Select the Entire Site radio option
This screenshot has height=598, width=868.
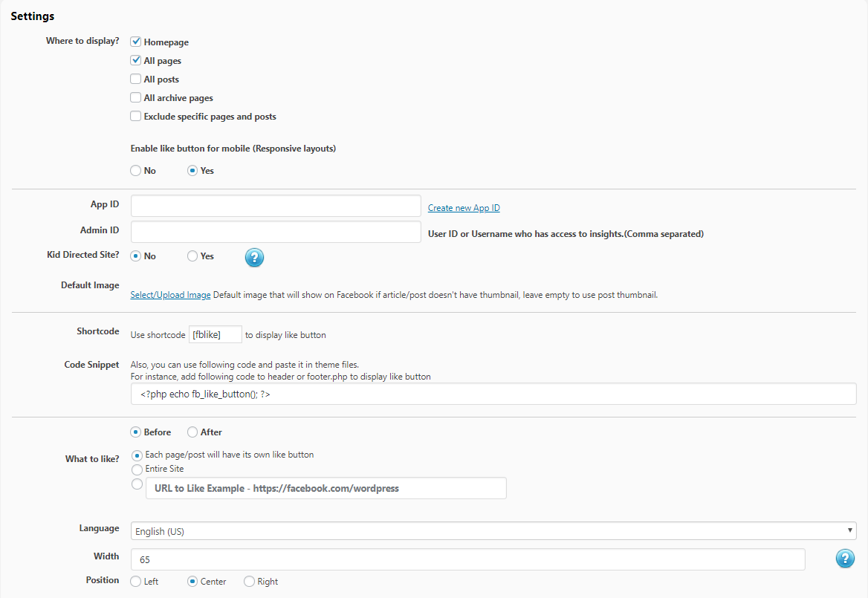pos(137,469)
